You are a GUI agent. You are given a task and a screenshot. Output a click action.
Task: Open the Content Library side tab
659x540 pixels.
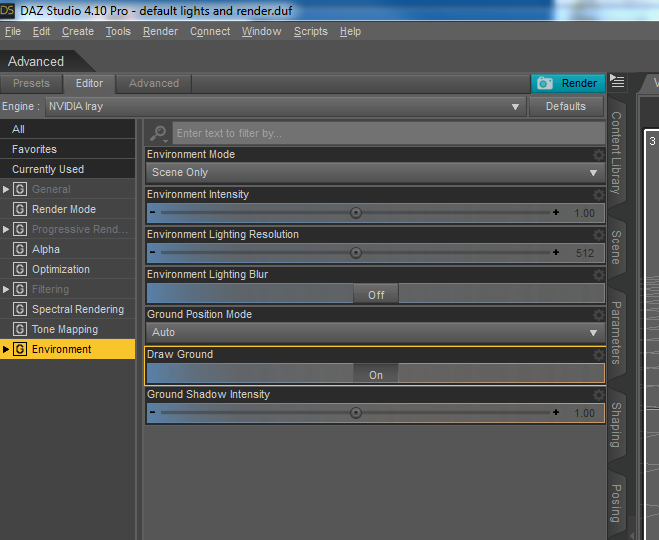coord(616,152)
